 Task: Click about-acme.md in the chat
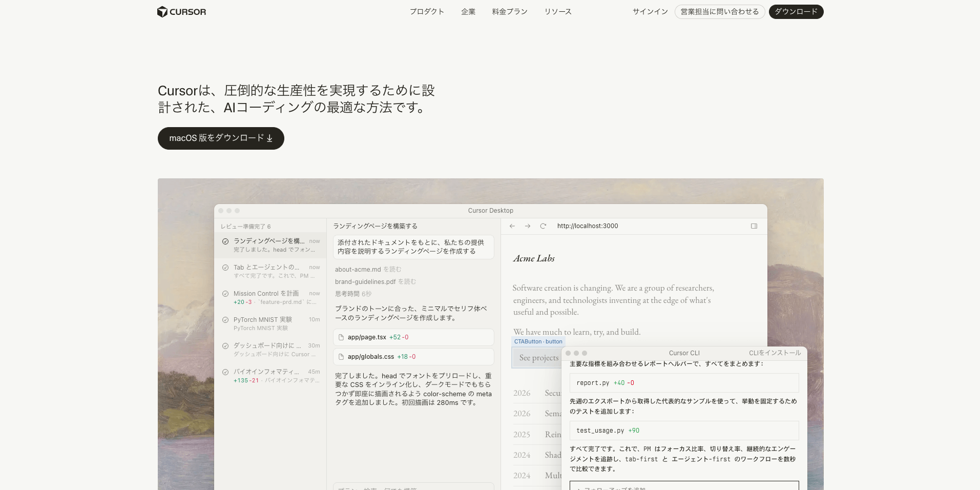click(358, 270)
